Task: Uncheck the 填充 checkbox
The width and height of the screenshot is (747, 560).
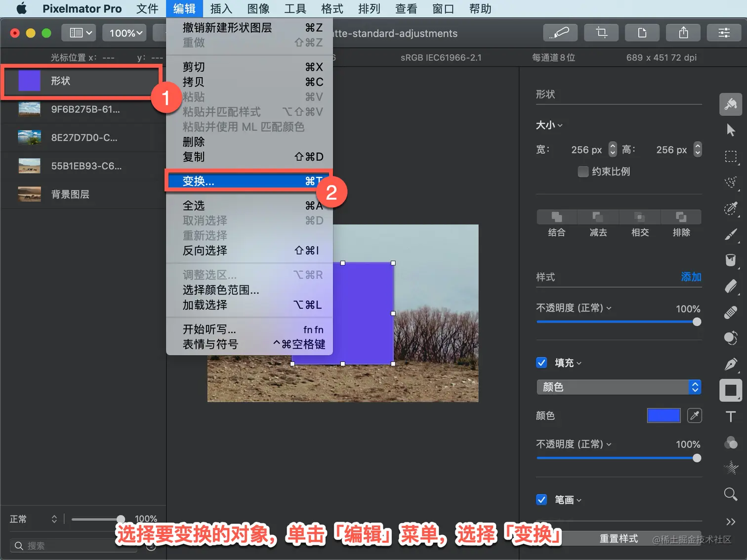Action: pyautogui.click(x=541, y=363)
